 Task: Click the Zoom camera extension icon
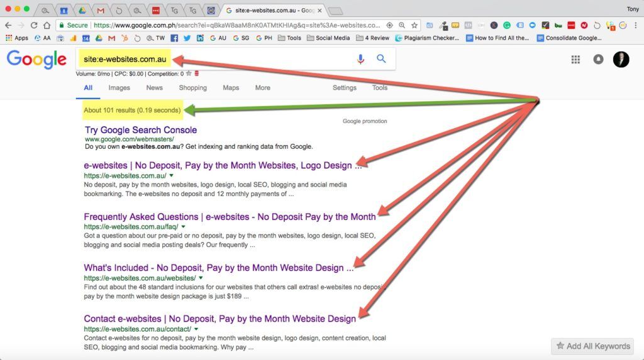tap(532, 26)
